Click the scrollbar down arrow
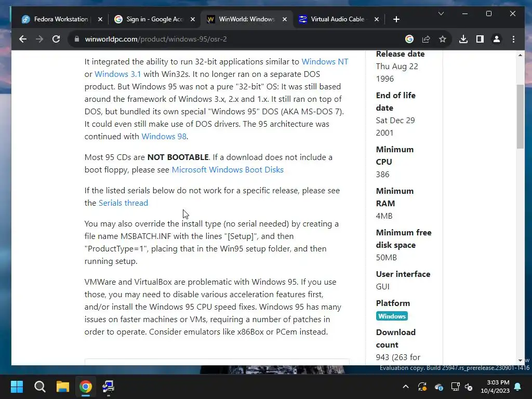The width and height of the screenshot is (532, 399). (520, 361)
